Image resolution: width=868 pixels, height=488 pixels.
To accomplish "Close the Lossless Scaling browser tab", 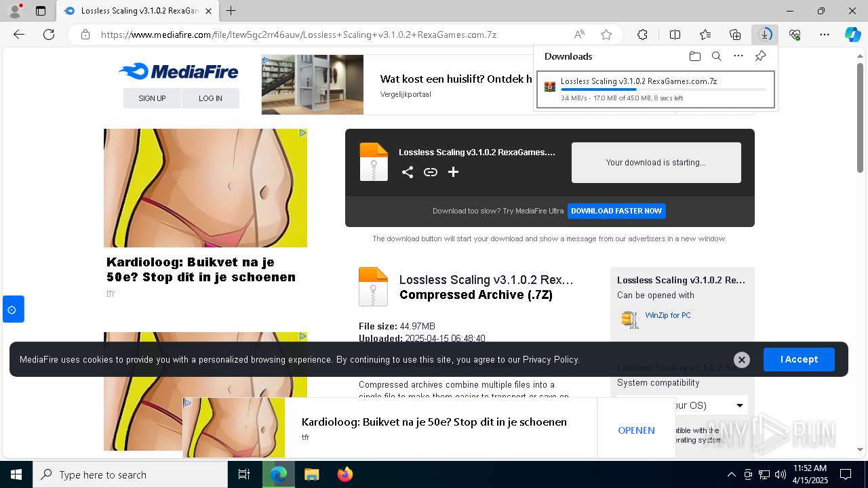I will click(208, 11).
